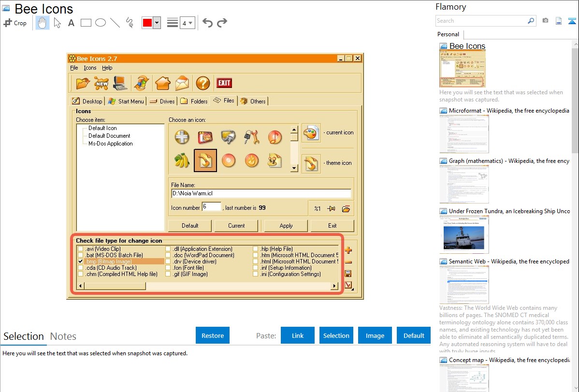Click the open folder toolbar icon
This screenshot has width=579, height=392.
[83, 83]
